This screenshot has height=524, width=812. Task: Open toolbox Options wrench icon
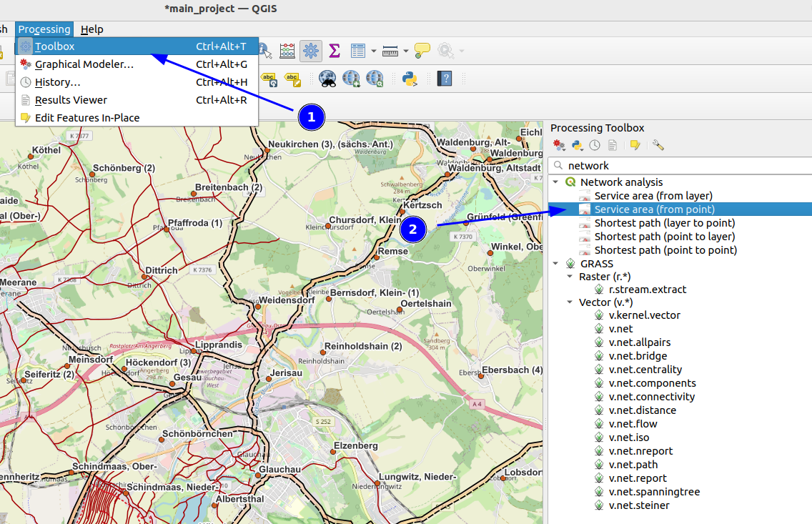658,146
